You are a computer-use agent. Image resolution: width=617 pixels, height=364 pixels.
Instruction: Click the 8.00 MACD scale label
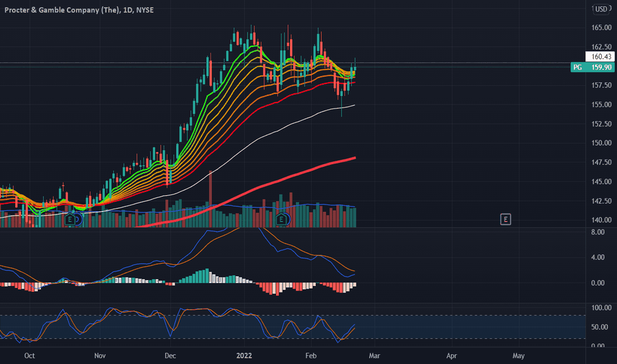point(598,232)
